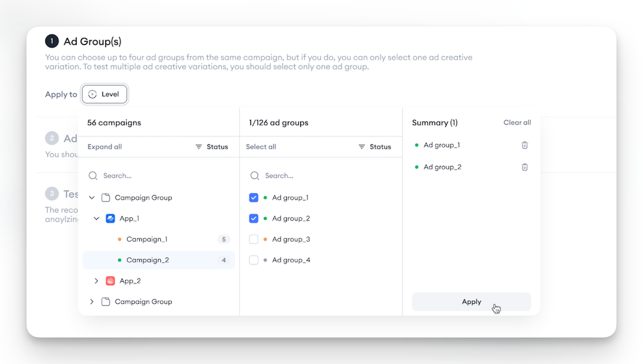Click the 5 count badge on Campaign_1

[x=224, y=239]
